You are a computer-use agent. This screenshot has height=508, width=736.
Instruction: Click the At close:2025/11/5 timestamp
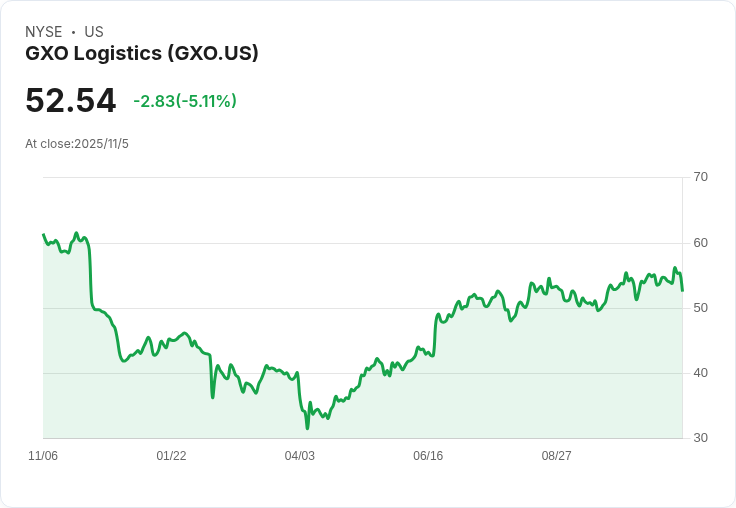[77, 143]
